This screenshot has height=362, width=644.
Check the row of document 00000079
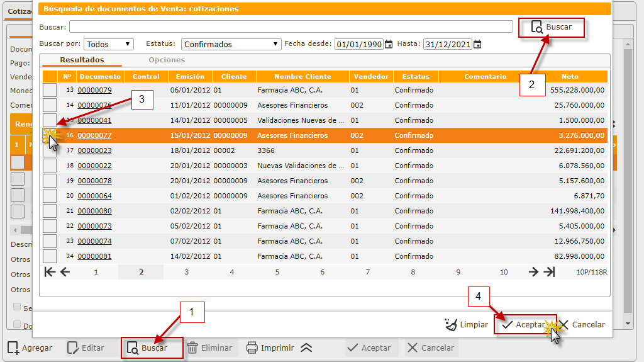[50, 90]
